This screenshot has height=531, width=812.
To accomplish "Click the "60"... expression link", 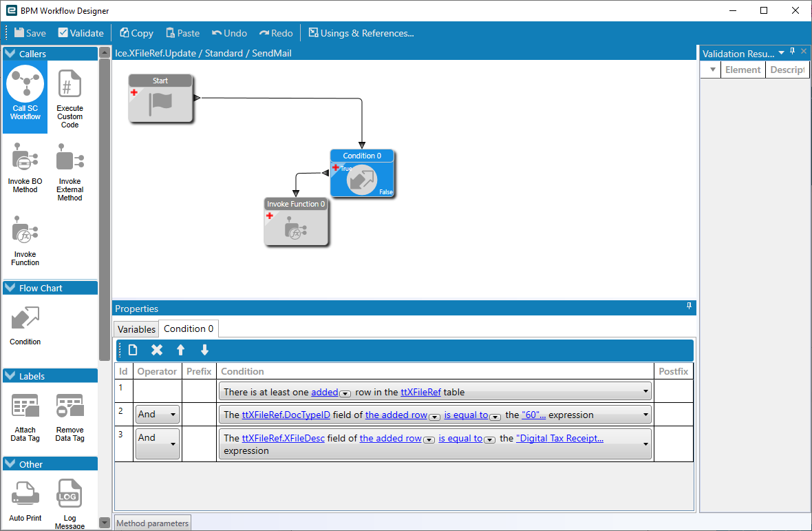I will click(x=533, y=415).
